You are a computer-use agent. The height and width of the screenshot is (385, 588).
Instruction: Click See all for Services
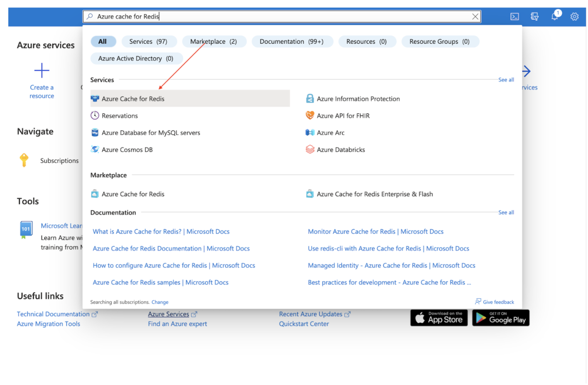506,80
